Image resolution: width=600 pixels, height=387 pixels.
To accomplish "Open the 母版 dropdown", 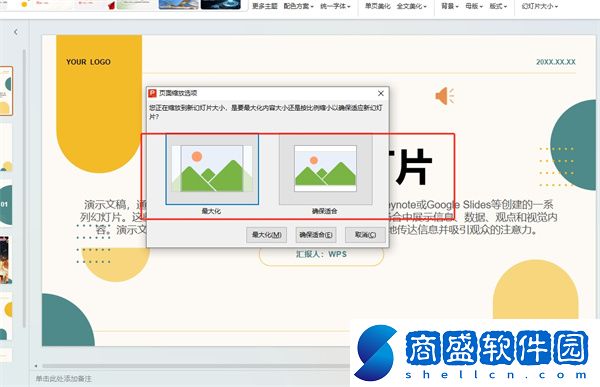I will (474, 6).
